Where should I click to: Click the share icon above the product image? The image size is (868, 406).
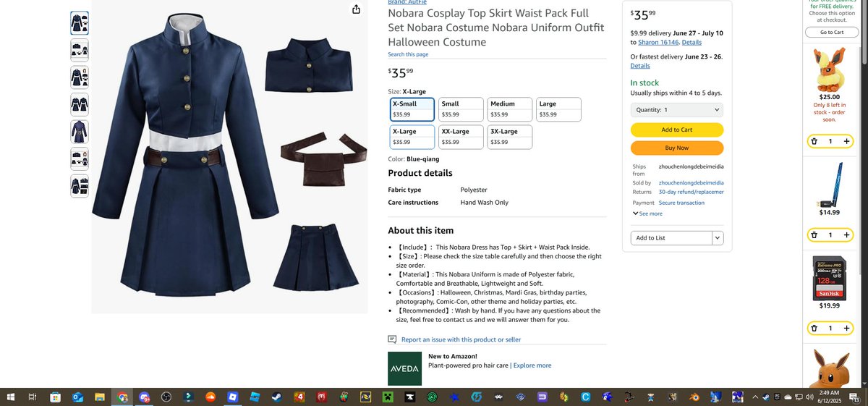pyautogui.click(x=356, y=9)
